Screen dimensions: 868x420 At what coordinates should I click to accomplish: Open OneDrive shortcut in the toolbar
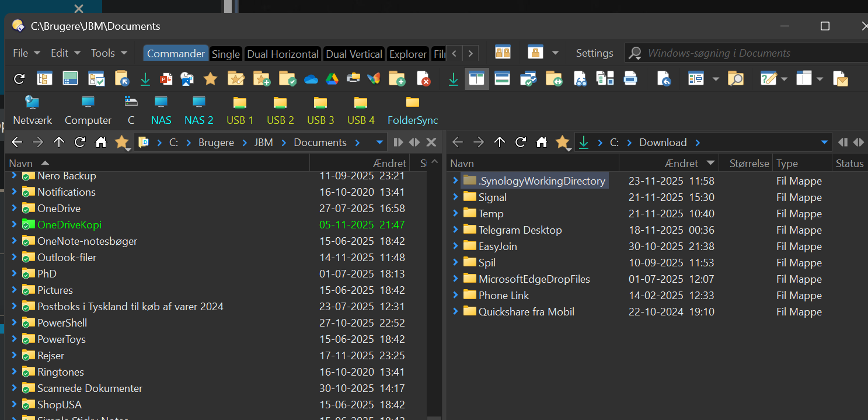tap(311, 79)
